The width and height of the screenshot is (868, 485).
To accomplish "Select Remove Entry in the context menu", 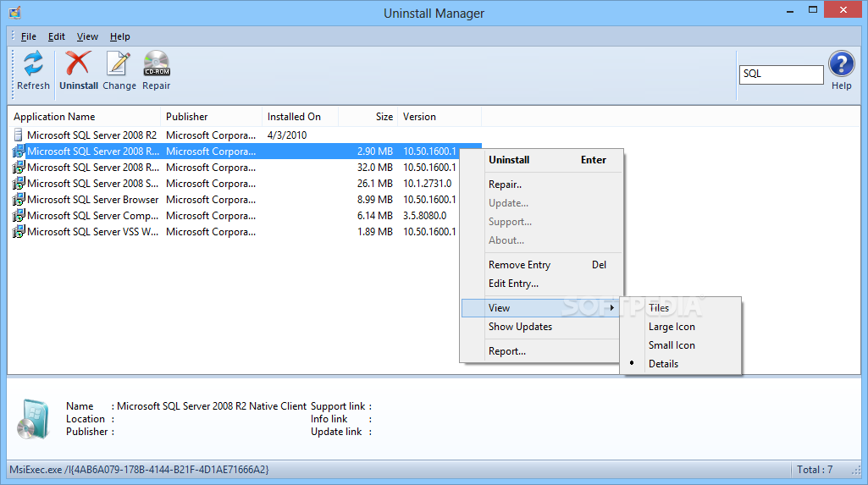I will coord(541,264).
